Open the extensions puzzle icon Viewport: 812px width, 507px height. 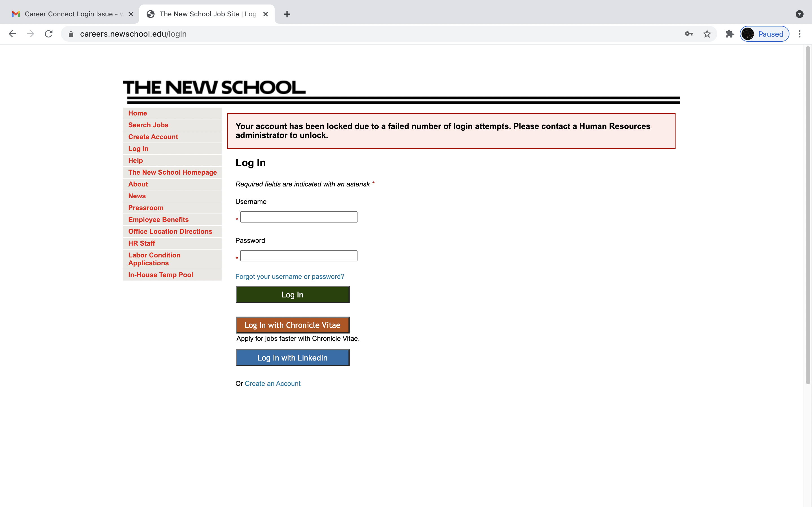(729, 34)
